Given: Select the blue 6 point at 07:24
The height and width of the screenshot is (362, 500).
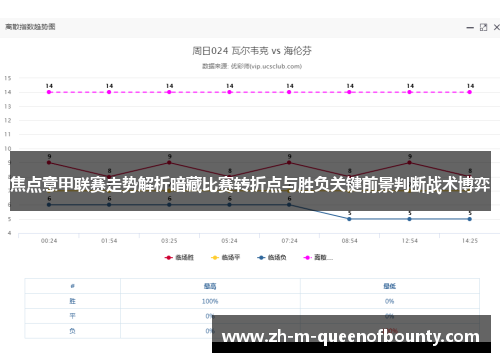Looking at the screenshot, I should [289, 205].
